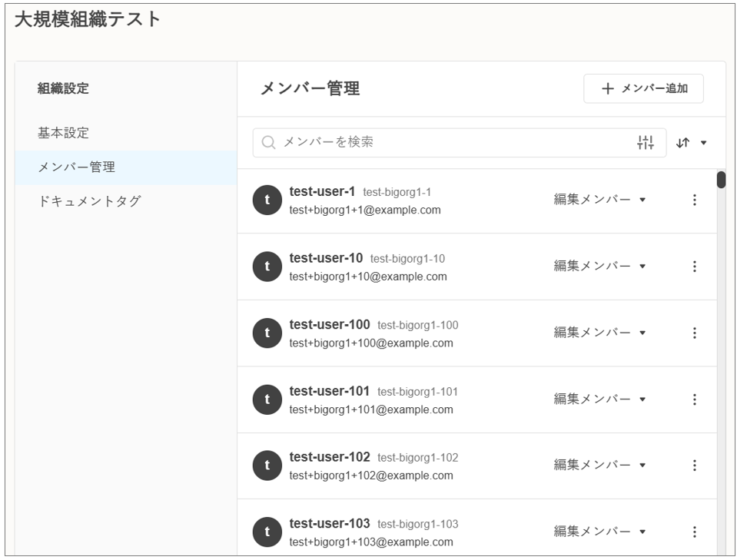This screenshot has width=747, height=560.
Task: Change 編集メンバー role for test-user-101
Action: pos(599,399)
